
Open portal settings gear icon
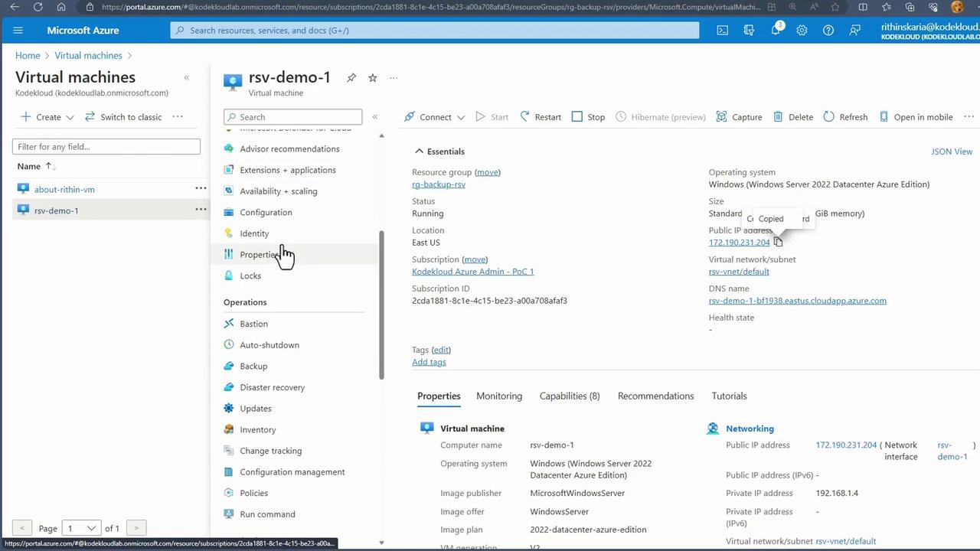[x=802, y=31]
